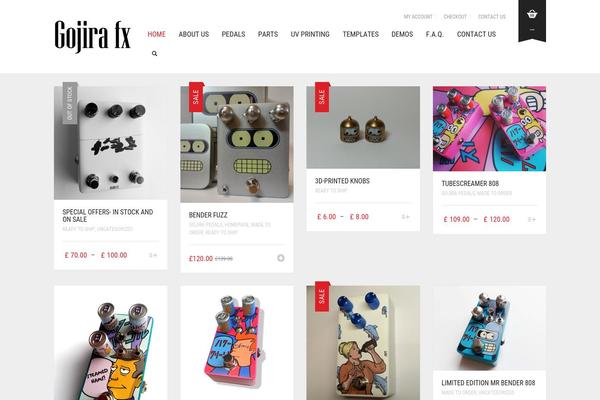The height and width of the screenshot is (400, 600).
Task: Open Bender Fuzz product title
Action: [x=208, y=215]
